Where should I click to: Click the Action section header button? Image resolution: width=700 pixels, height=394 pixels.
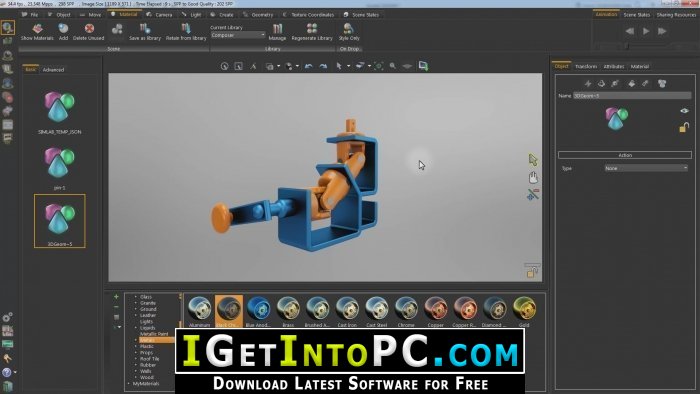[x=625, y=155]
